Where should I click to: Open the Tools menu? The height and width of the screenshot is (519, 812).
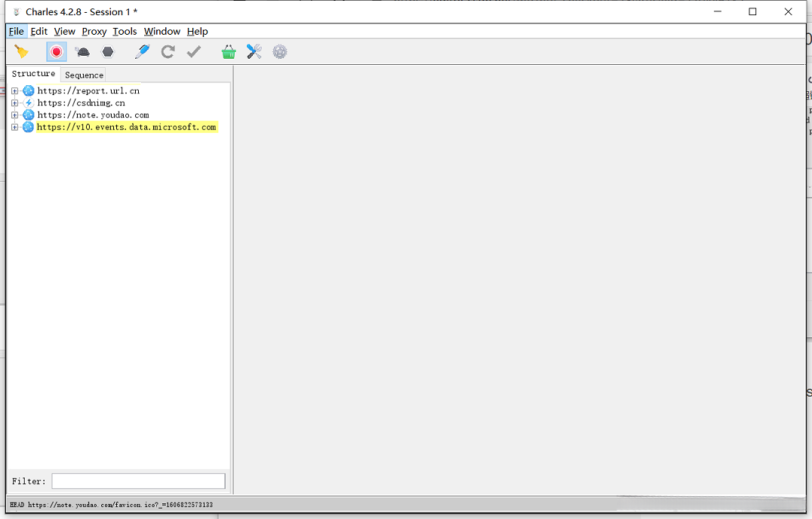[125, 32]
